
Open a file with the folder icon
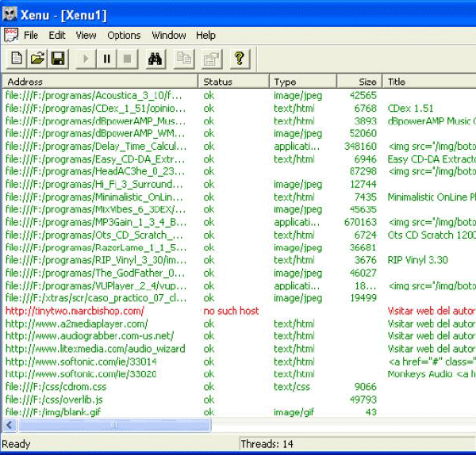[37, 59]
